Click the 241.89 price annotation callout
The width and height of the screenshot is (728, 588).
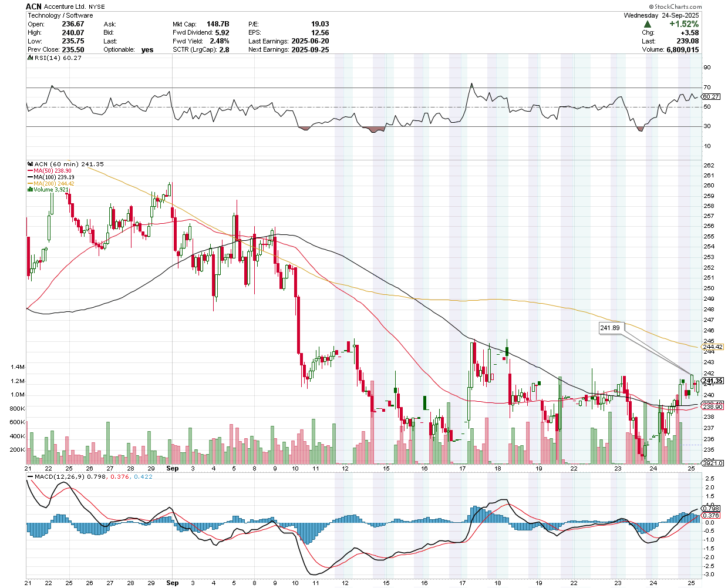pyautogui.click(x=610, y=328)
